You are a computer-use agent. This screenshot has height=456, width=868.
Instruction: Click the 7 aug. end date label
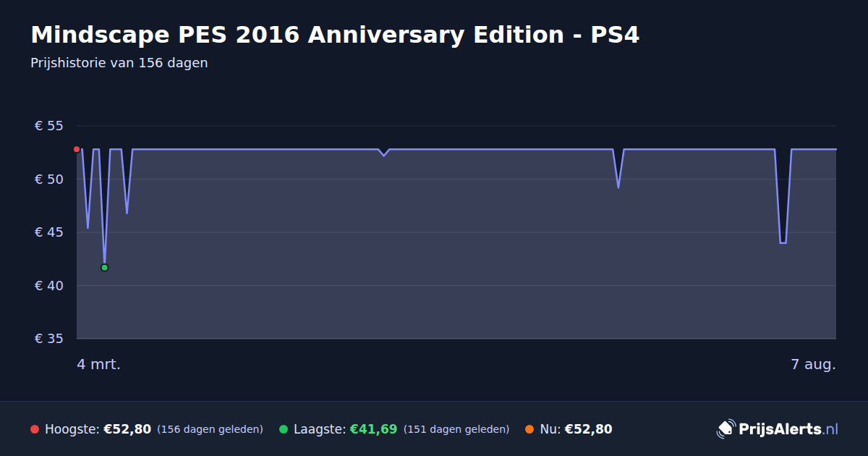tap(813, 364)
